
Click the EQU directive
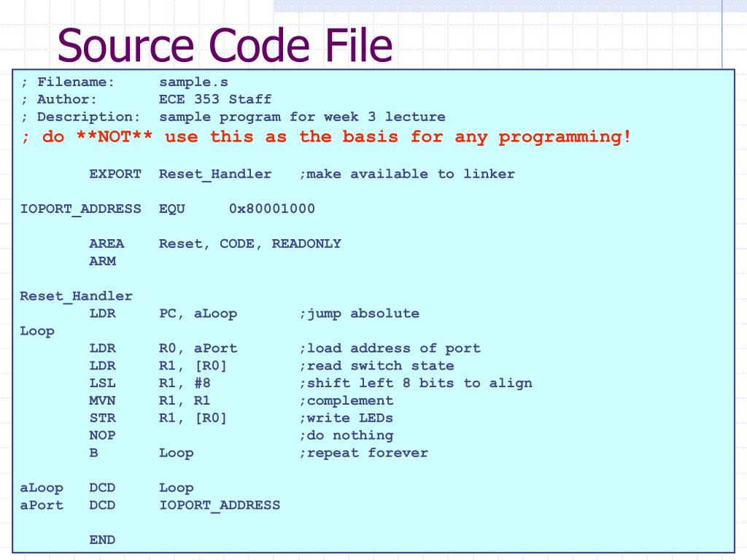click(171, 209)
